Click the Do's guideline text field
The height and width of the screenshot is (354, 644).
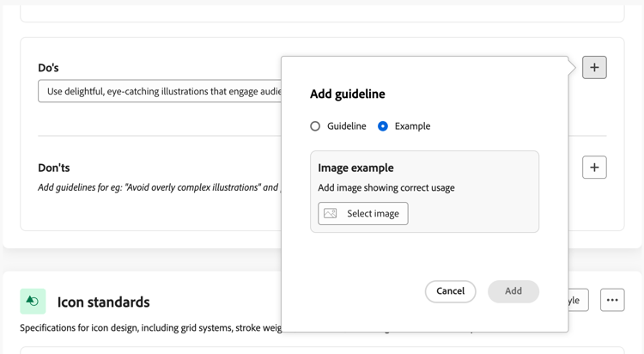(x=161, y=91)
